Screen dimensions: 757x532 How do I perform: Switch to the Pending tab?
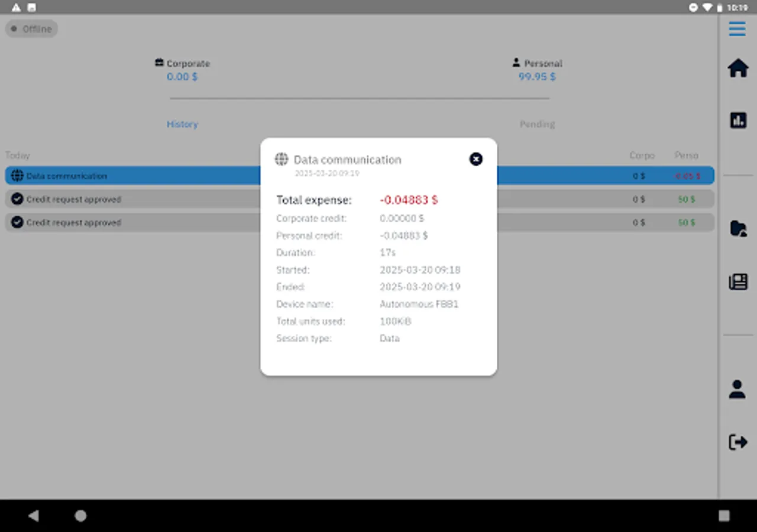tap(537, 124)
